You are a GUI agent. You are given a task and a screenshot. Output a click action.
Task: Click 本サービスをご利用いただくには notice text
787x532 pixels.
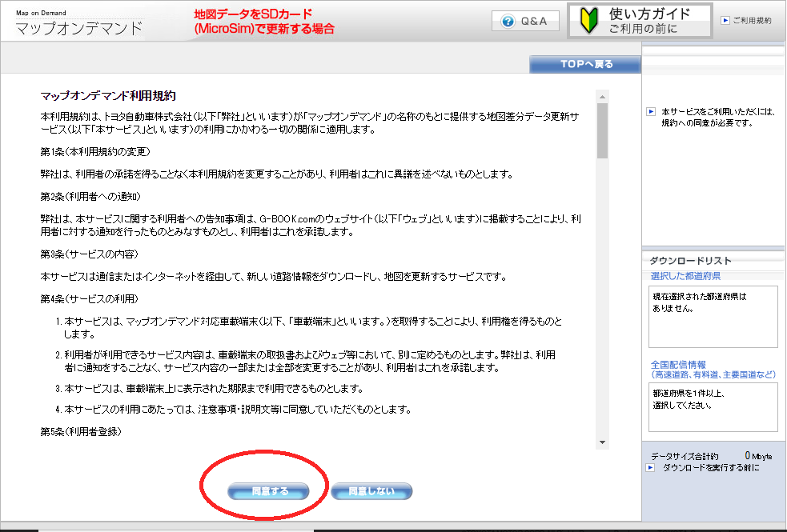coord(717,117)
